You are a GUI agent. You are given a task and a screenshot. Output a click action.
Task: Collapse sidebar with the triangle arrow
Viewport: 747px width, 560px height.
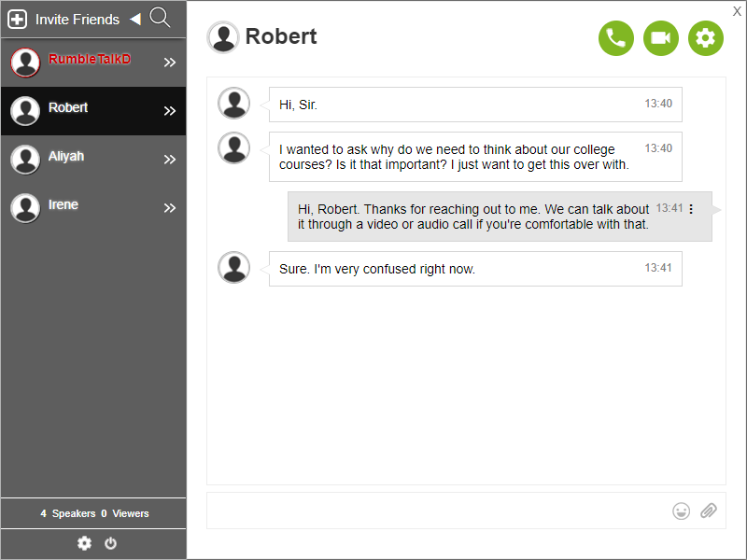(x=134, y=19)
